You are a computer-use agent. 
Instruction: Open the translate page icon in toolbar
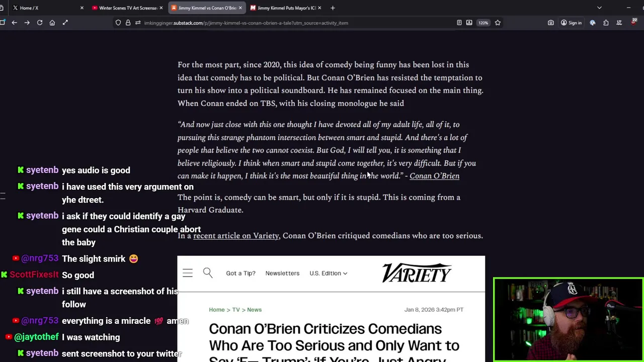tap(619, 23)
